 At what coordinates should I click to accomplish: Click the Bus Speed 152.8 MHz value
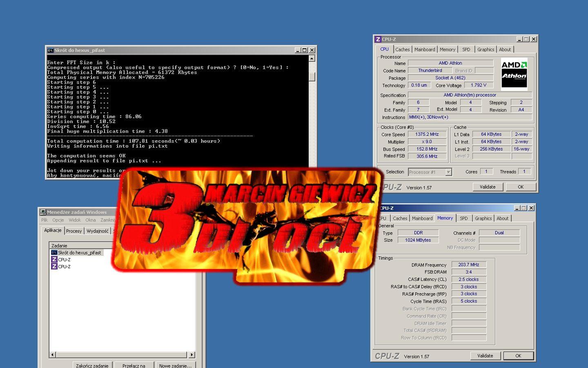coord(427,149)
